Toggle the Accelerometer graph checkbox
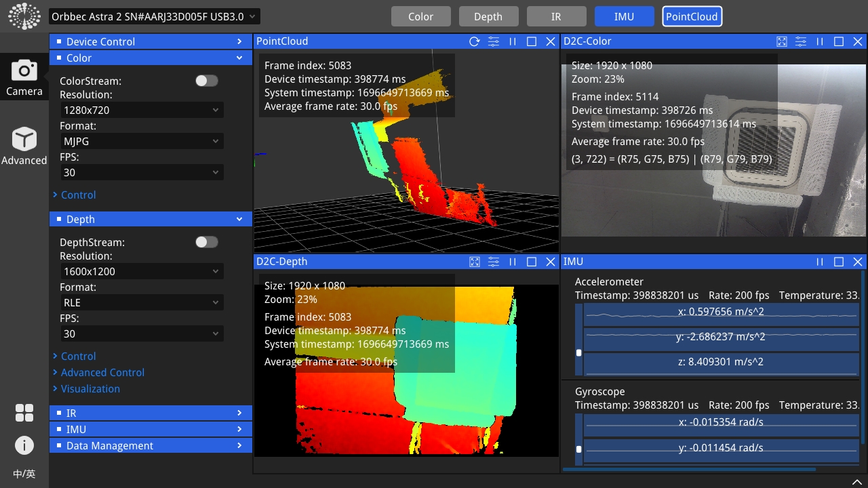868x488 pixels. pos(578,353)
